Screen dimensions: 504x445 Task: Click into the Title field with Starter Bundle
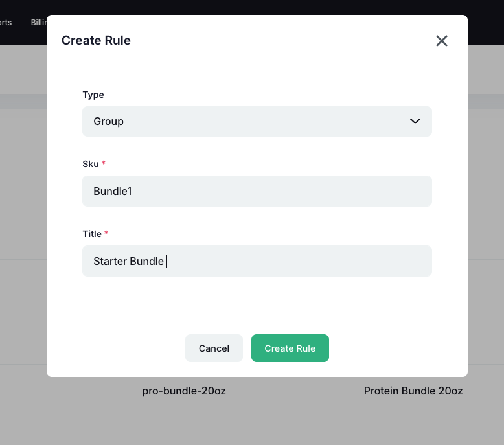[257, 261]
